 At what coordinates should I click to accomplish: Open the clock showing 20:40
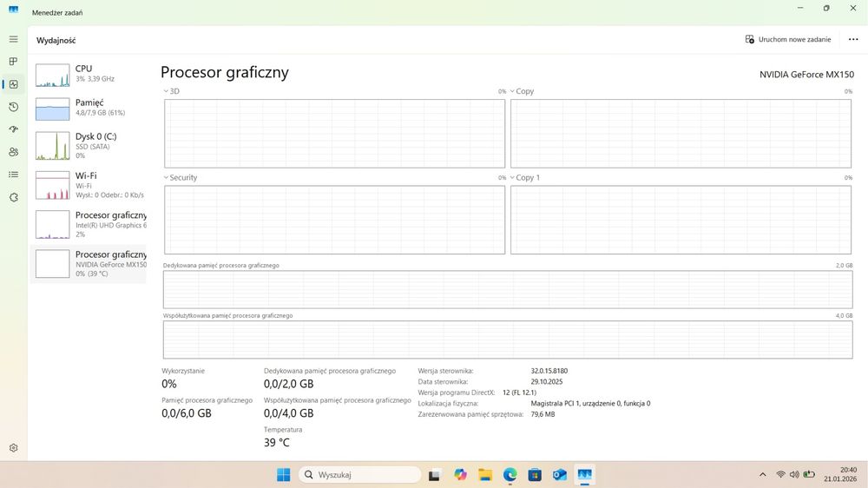[x=840, y=475]
